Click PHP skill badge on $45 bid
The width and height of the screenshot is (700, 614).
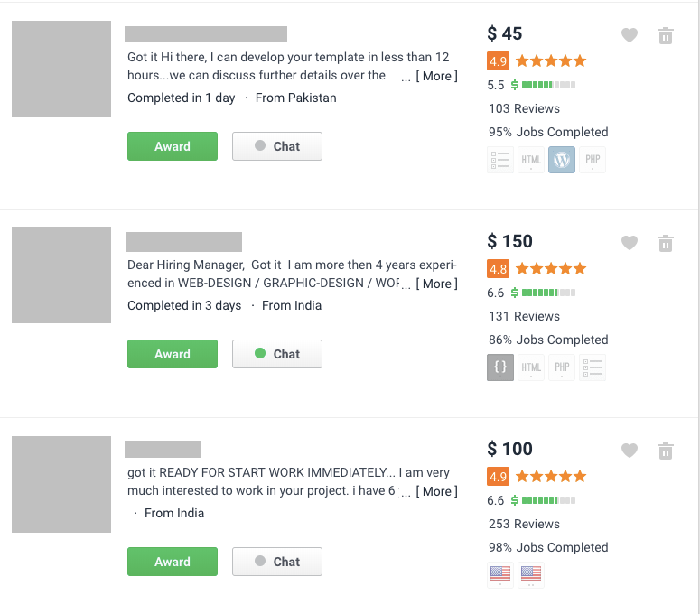tap(593, 160)
